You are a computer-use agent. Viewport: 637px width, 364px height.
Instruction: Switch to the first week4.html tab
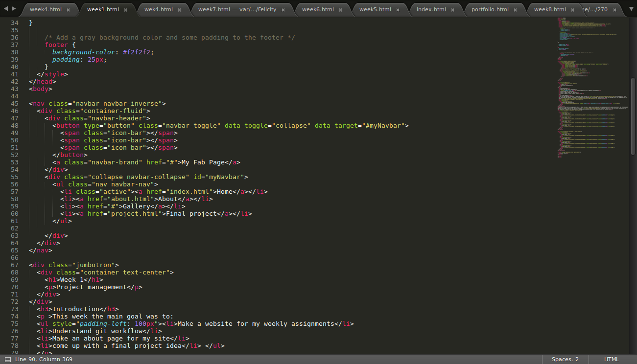click(46, 9)
